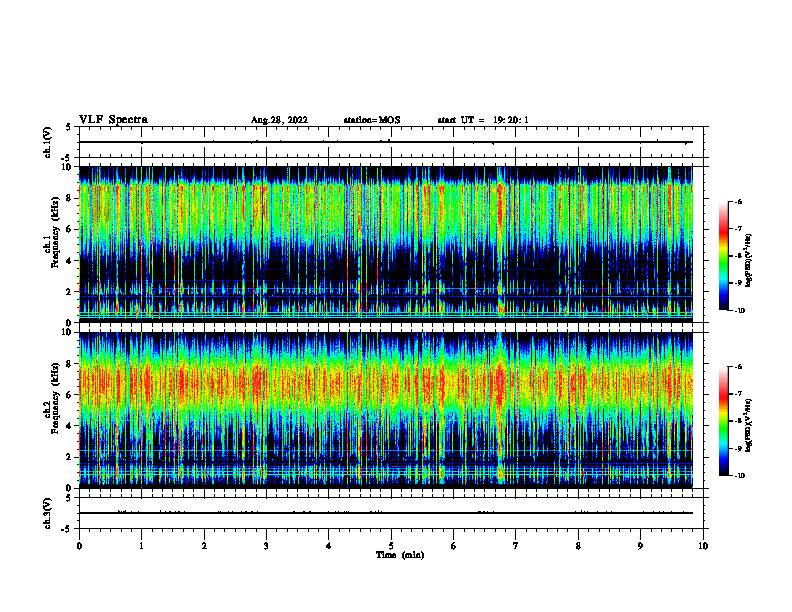This screenshot has height=612, width=792.
Task: Click the "10" tick on the time axis
Action: coord(703,546)
